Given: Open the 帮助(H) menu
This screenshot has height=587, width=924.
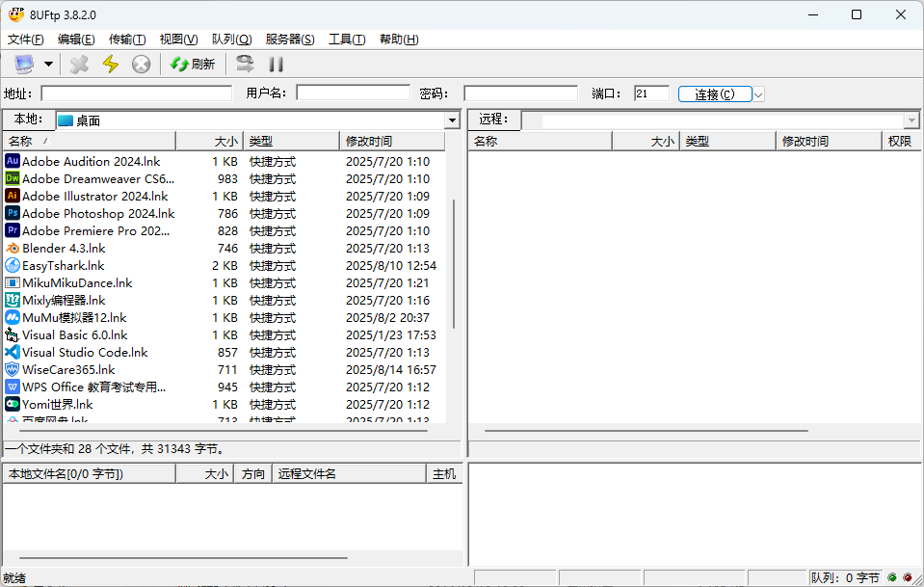Looking at the screenshot, I should (399, 40).
